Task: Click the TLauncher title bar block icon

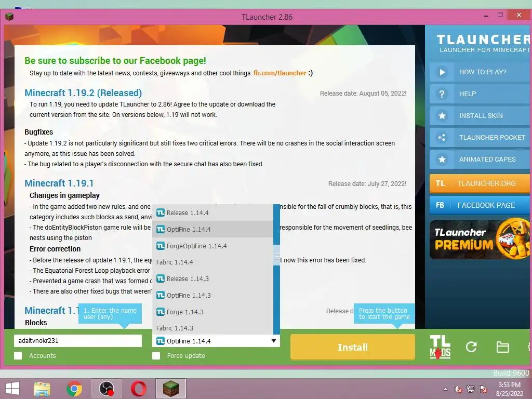Action: (x=9, y=17)
